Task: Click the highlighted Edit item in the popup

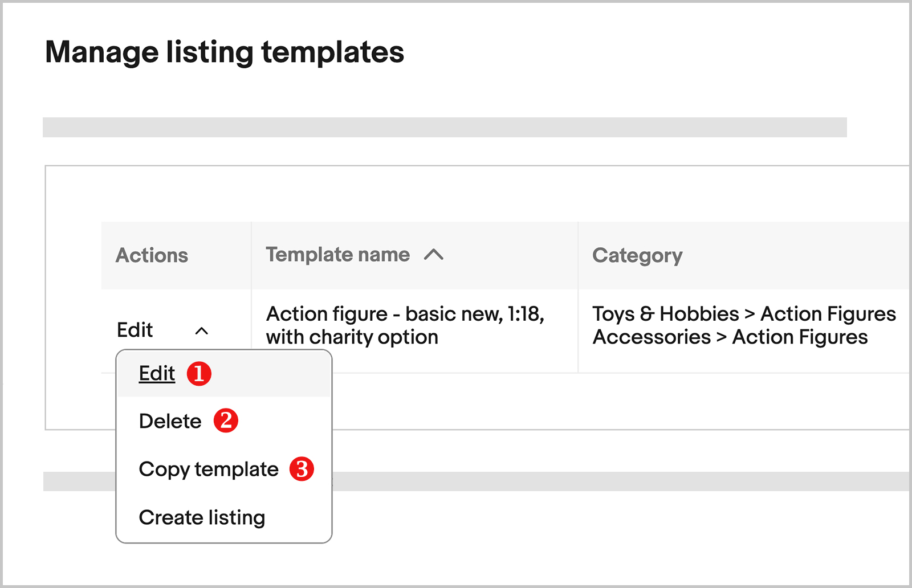Action: (x=156, y=373)
